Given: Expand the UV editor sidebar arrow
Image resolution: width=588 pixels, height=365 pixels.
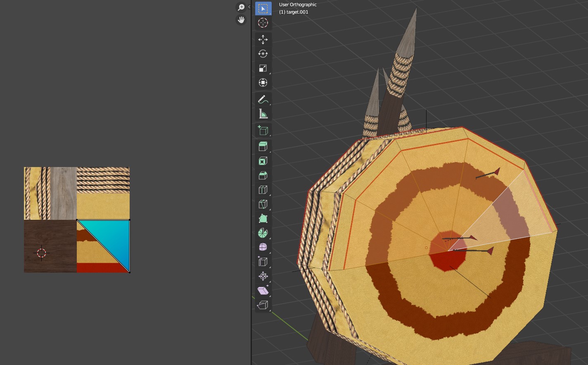Looking at the screenshot, I should 249,7.
